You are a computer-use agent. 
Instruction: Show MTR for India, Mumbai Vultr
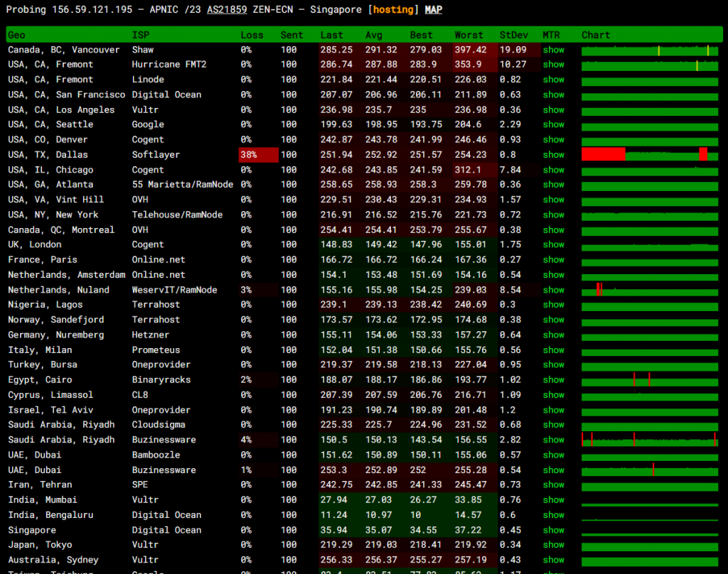click(x=553, y=500)
